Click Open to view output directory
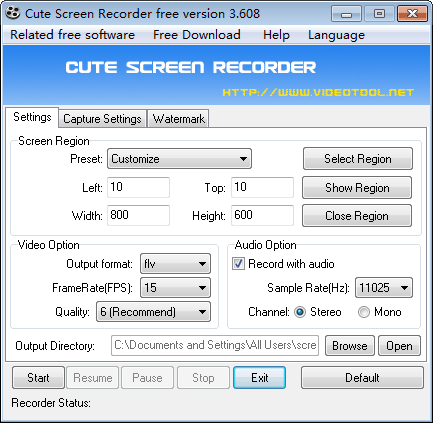Image resolution: width=433 pixels, height=423 pixels. point(399,346)
